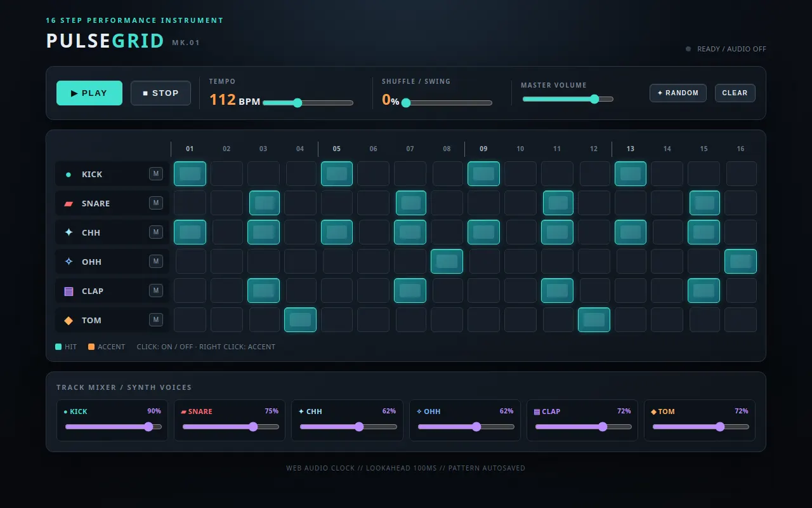This screenshot has width=812, height=508.
Task: Turn off OHH step 16
Action: click(x=740, y=261)
